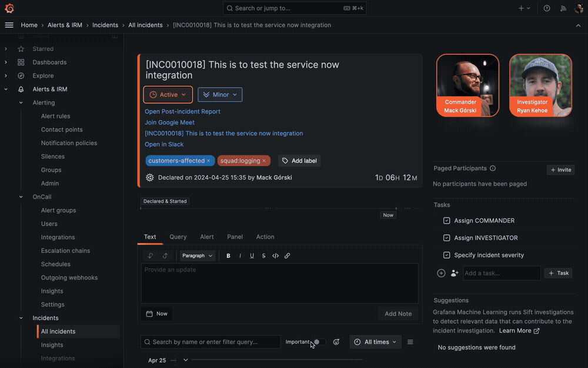588x368 pixels.
Task: Open the Paragraph style dropdown
Action: point(197,256)
